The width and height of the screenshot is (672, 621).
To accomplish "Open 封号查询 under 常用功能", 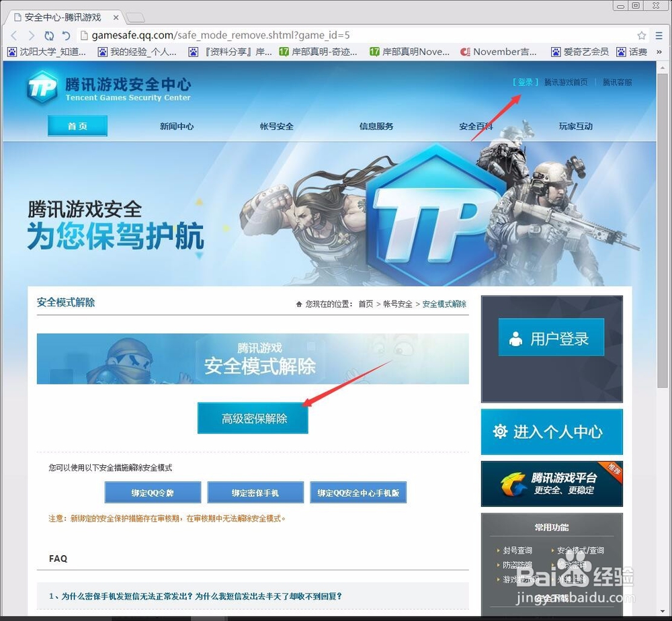I will click(517, 550).
